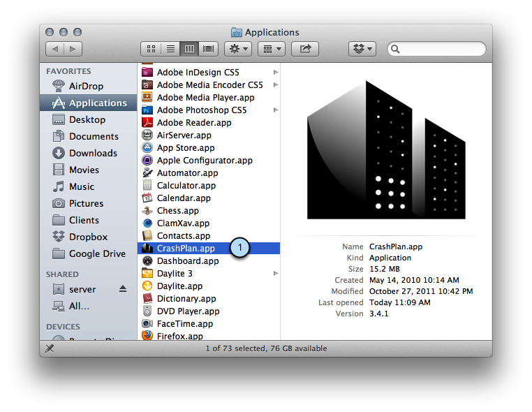Open the Action gear menu
Screen dimensions: 532x412
238,49
